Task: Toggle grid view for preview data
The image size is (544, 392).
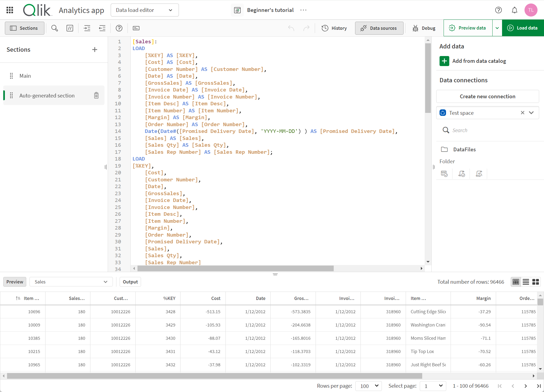Action: click(536, 281)
